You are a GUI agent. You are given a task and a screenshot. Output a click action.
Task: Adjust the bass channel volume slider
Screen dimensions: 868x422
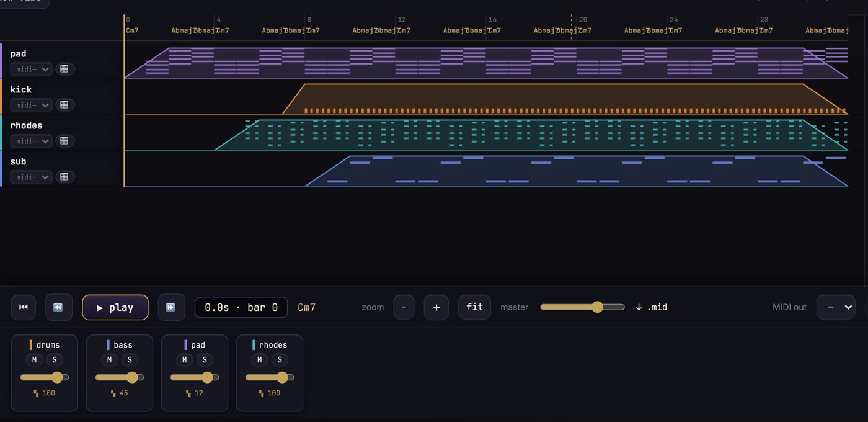[120, 377]
